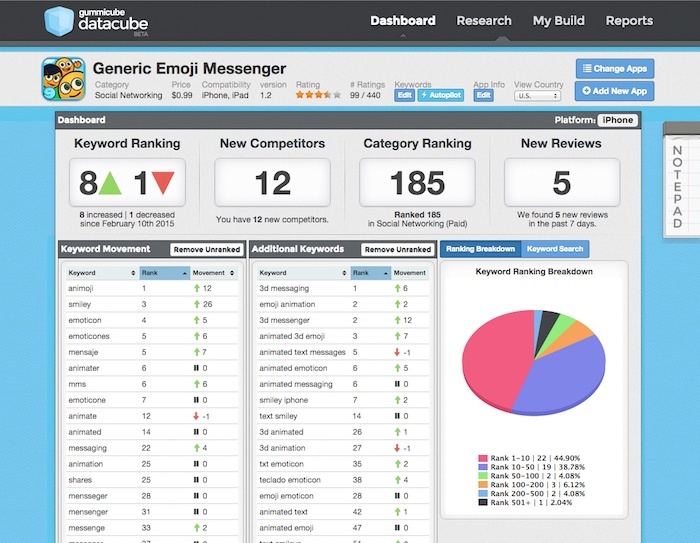Click the red down arrow for 3d animation
This screenshot has width=700, height=543.
397,448
